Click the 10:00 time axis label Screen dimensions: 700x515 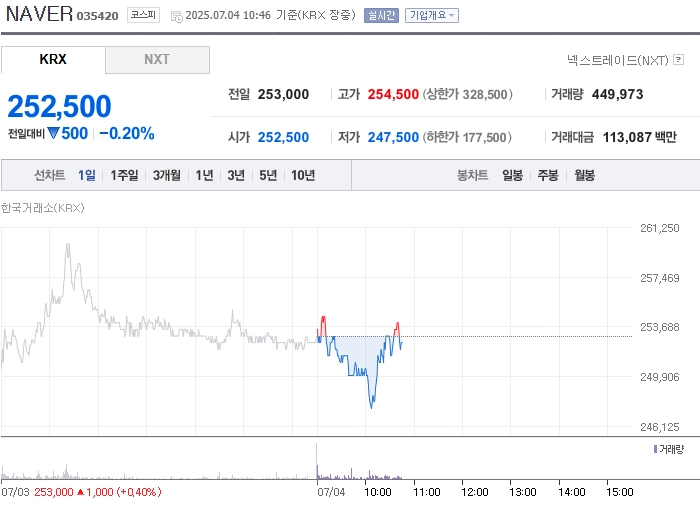(378, 492)
